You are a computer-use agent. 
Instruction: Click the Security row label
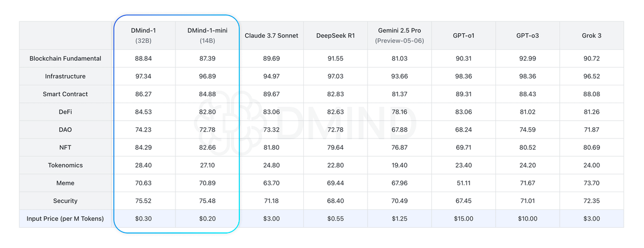pyautogui.click(x=65, y=201)
